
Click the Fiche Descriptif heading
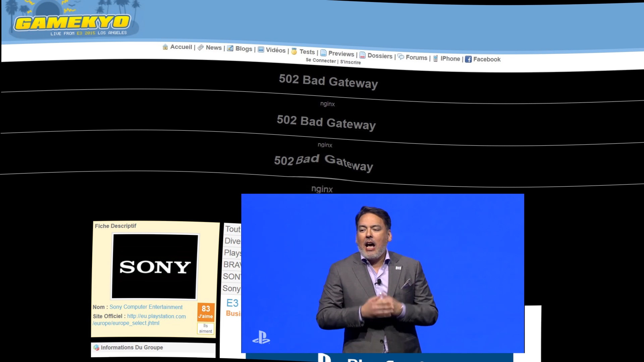115,226
